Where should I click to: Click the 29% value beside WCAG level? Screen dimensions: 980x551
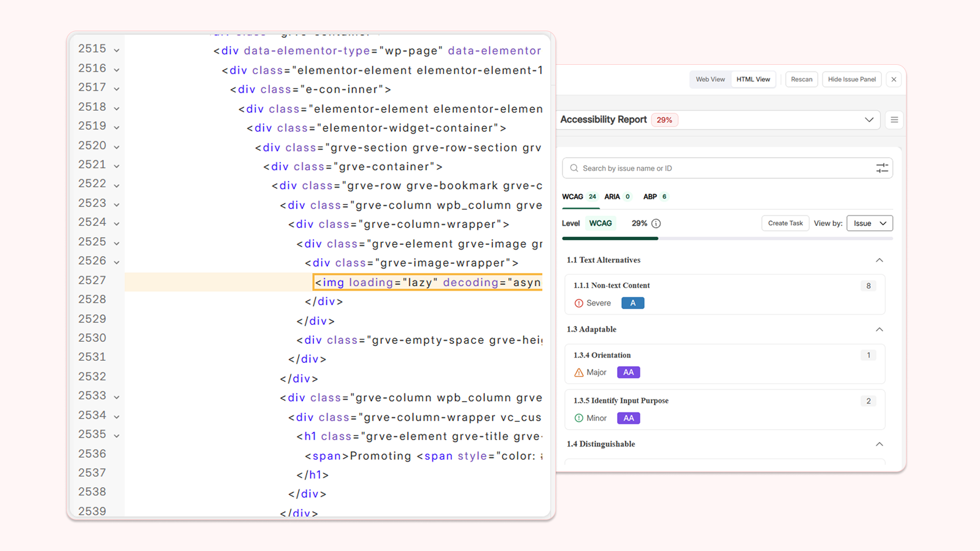click(x=639, y=223)
